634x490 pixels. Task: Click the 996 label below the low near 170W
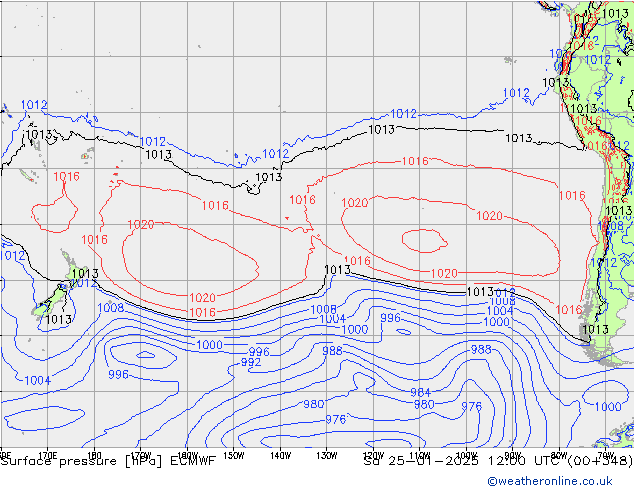pyautogui.click(x=118, y=374)
